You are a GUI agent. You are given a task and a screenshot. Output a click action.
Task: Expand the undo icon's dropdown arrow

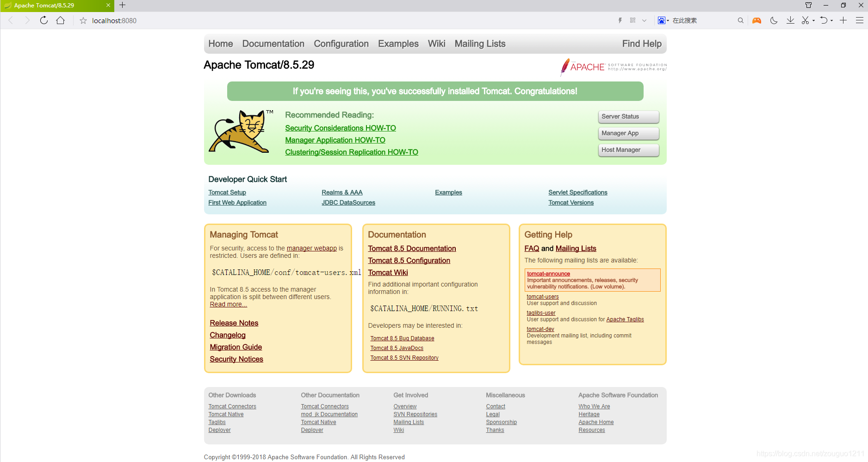click(831, 21)
